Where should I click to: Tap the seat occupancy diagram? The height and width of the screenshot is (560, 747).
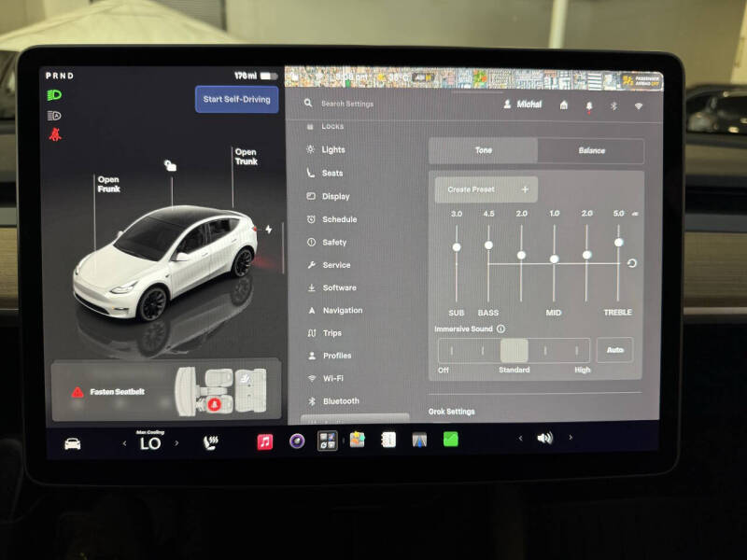pyautogui.click(x=221, y=390)
